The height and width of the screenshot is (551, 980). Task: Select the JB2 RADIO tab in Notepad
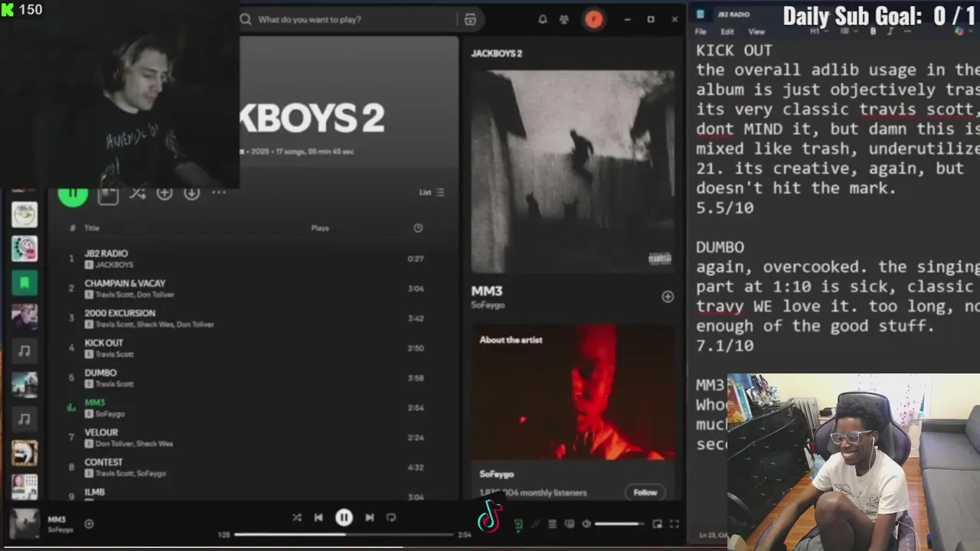[x=733, y=15]
